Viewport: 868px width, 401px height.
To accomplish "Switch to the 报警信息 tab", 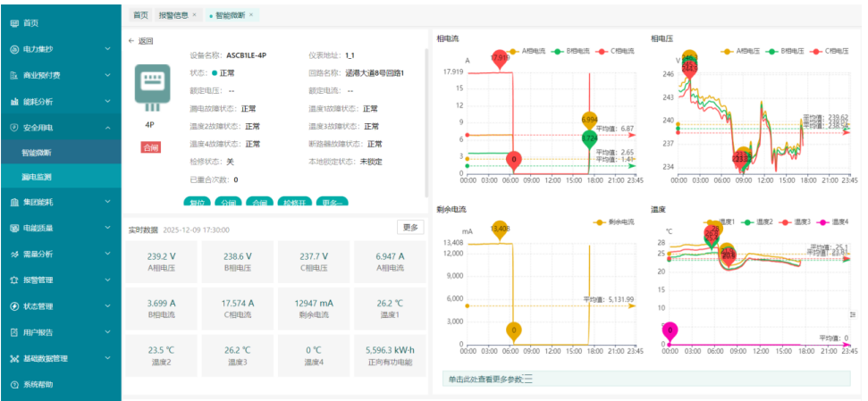I will pyautogui.click(x=175, y=15).
